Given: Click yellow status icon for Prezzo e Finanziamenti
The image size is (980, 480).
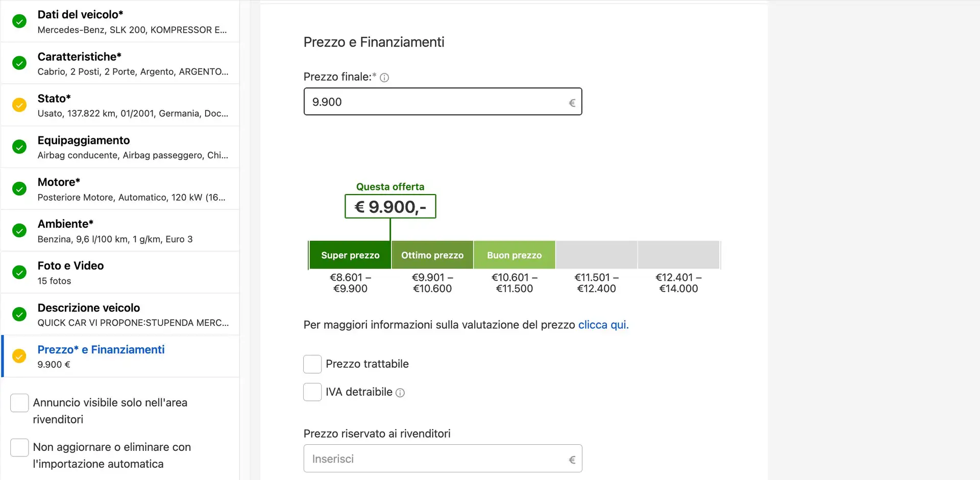Looking at the screenshot, I should pos(19,356).
